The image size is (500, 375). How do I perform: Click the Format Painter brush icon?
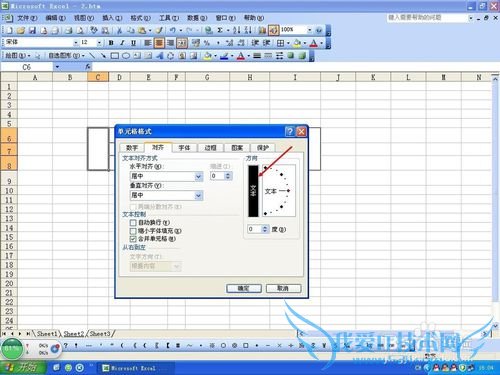tap(159, 31)
